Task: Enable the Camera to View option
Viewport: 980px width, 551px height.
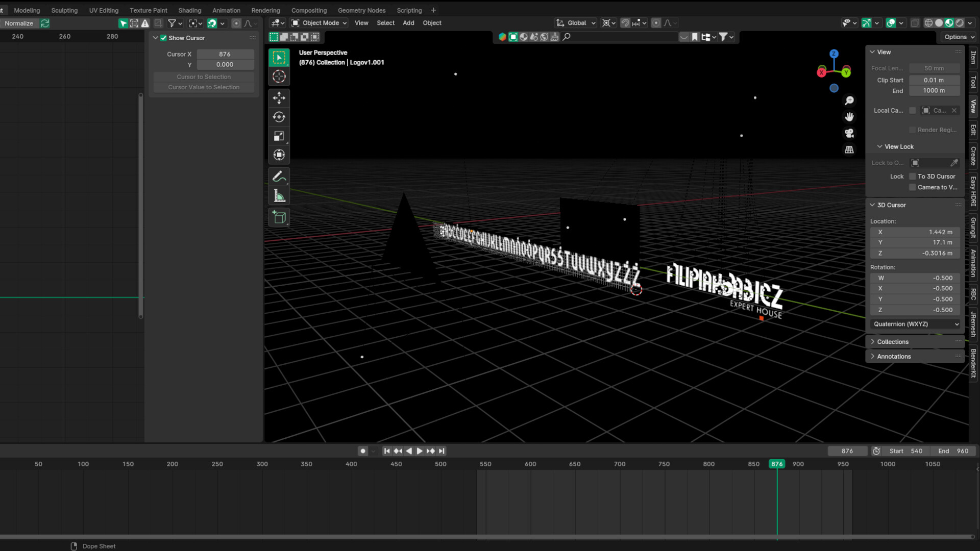Action: [x=912, y=187]
